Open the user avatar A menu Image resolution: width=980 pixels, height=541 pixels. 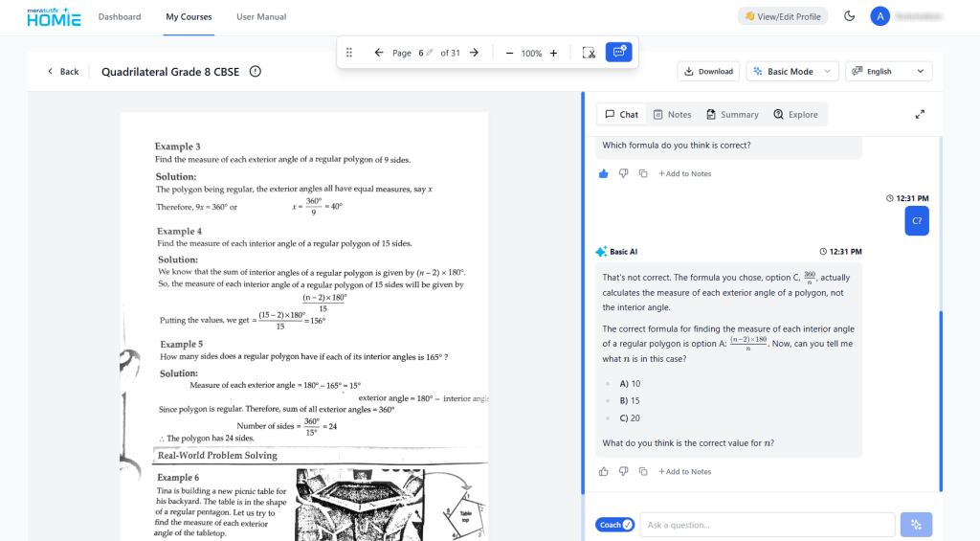880,16
